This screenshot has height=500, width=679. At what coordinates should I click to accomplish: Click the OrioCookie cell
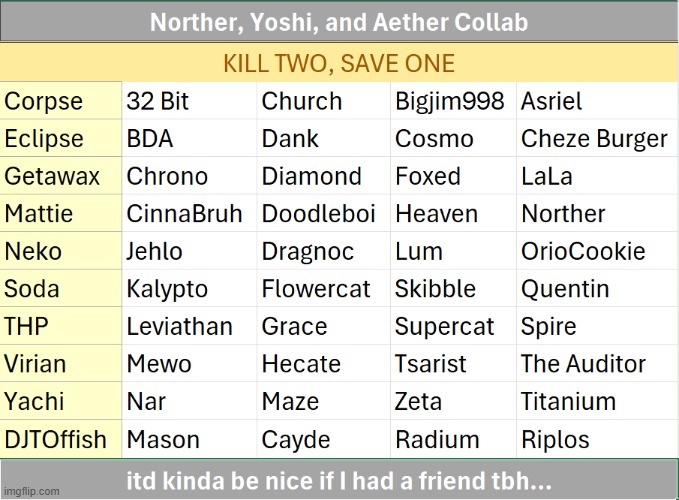[x=597, y=251]
